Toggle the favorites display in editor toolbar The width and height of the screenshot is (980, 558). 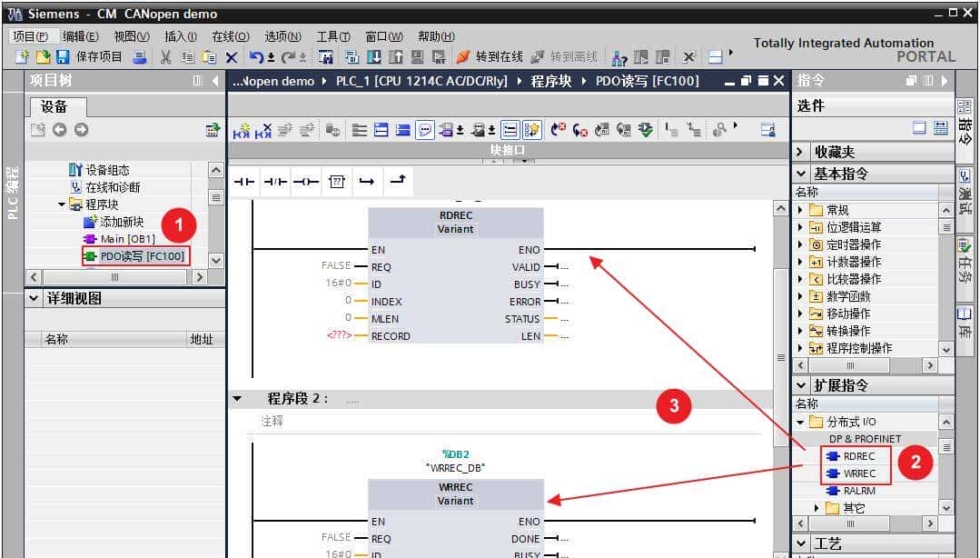coord(532,130)
